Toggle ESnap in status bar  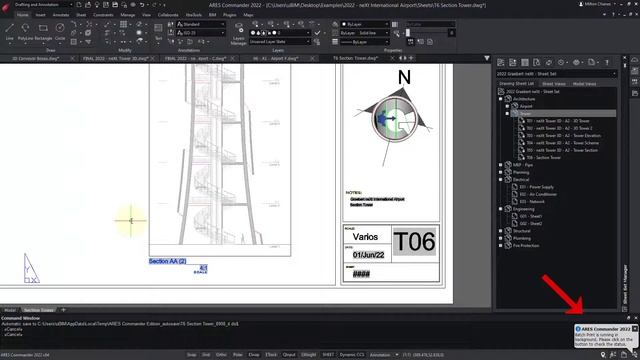click(x=254, y=355)
